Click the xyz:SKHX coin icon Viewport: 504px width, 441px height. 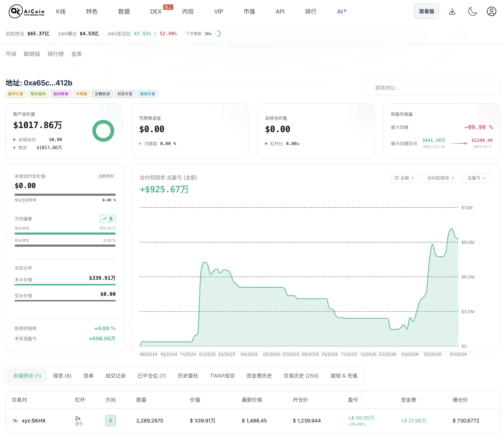[x=16, y=421]
